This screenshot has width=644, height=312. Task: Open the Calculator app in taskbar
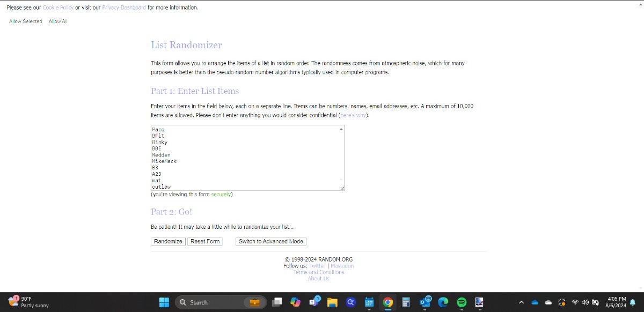[406, 302]
